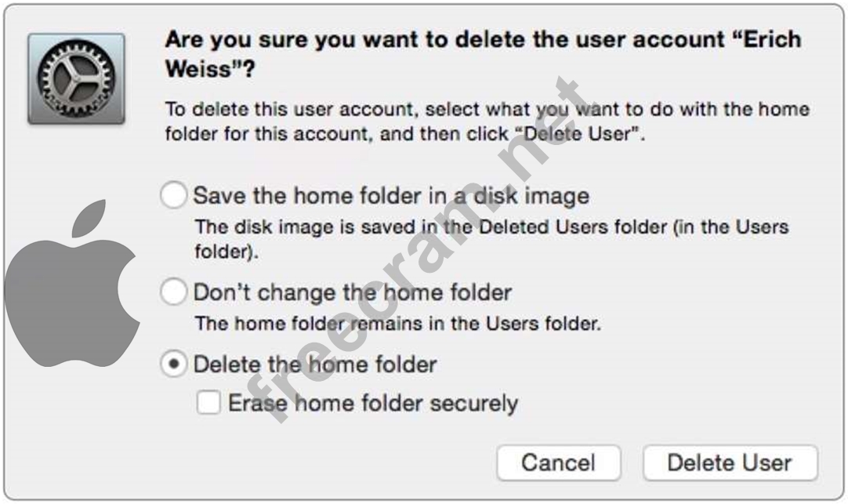848x504 pixels.
Task: Choose the Don't change the home folder radio button
Action: click(174, 293)
